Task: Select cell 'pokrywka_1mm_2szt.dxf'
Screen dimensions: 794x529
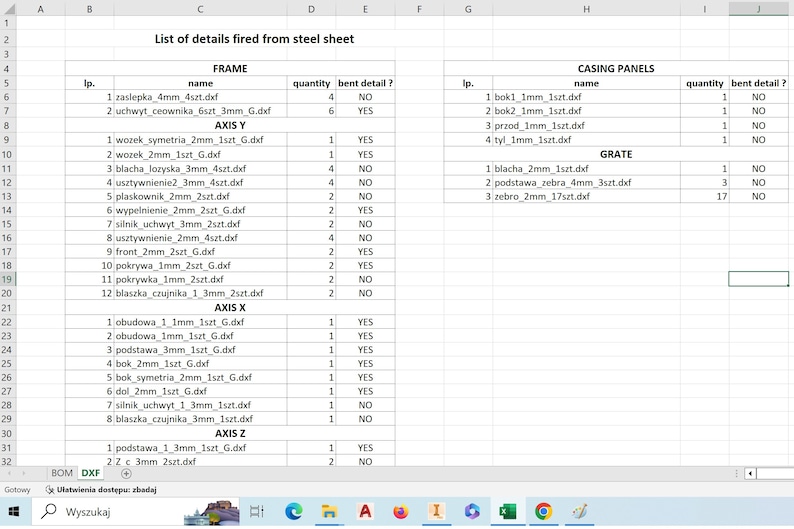Action: pos(200,279)
